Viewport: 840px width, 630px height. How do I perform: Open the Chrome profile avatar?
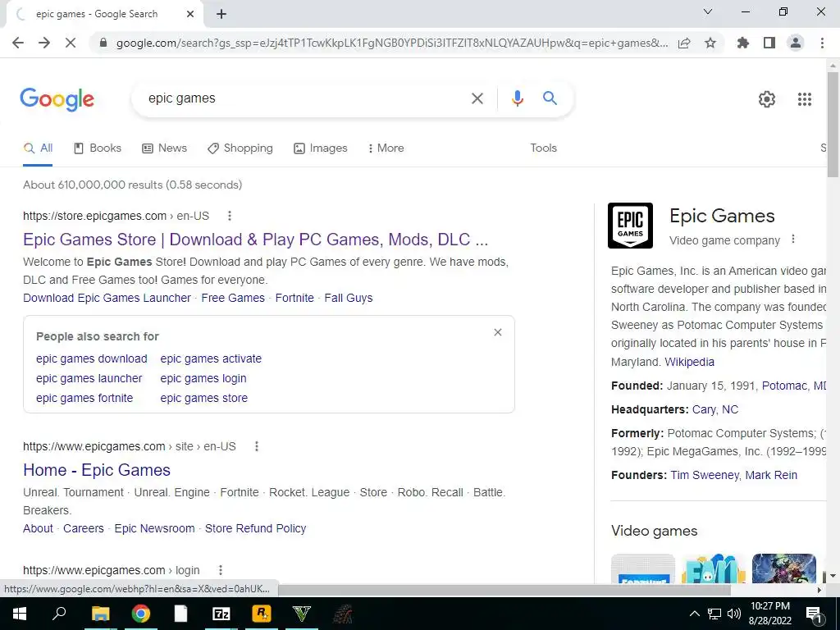click(796, 43)
